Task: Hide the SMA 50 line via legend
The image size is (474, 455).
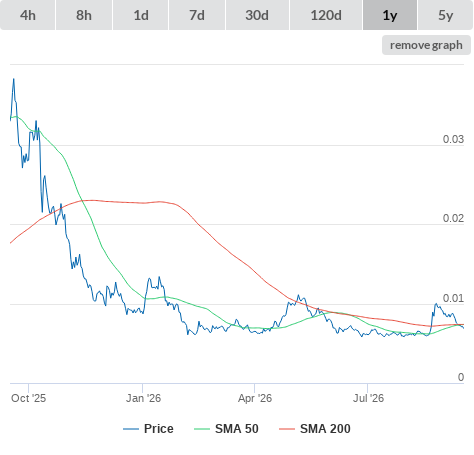Action: click(237, 429)
